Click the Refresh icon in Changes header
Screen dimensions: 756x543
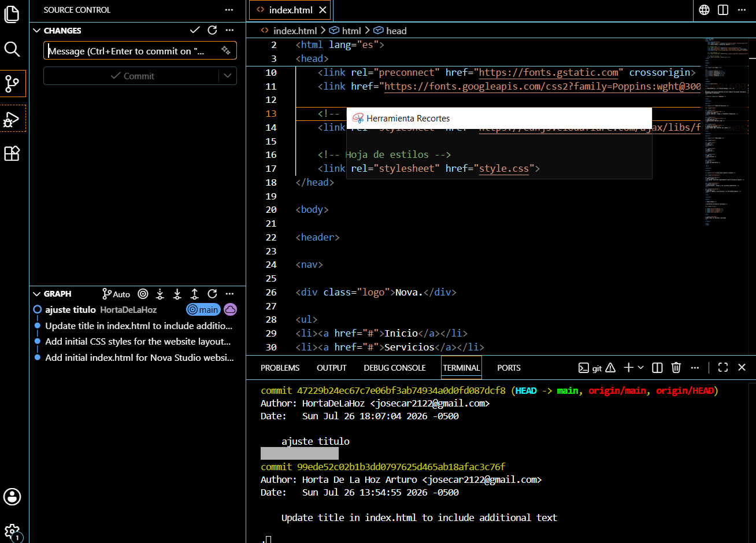(212, 30)
